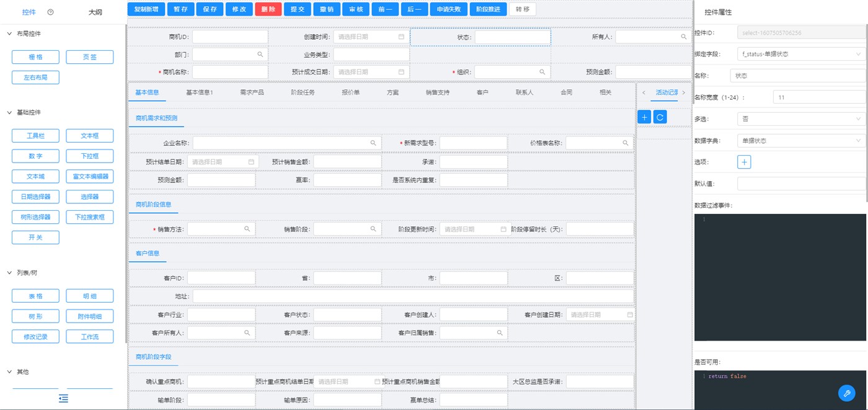
Task: Open the 报价单 tab
Action: coord(350,92)
